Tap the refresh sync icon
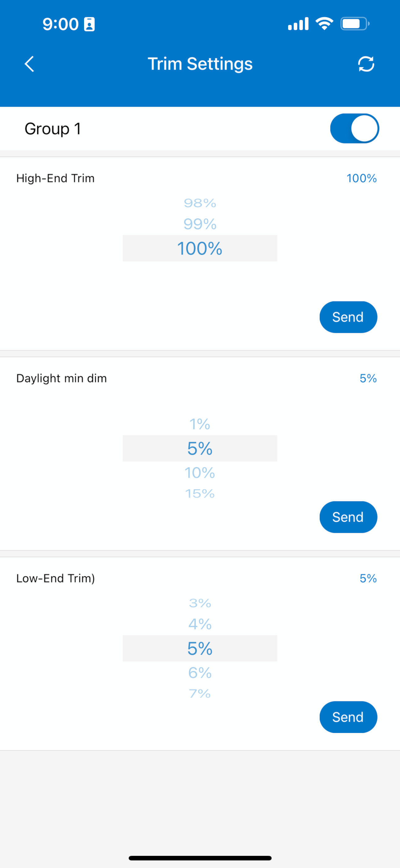Screen dimensions: 400x868 click(x=366, y=64)
